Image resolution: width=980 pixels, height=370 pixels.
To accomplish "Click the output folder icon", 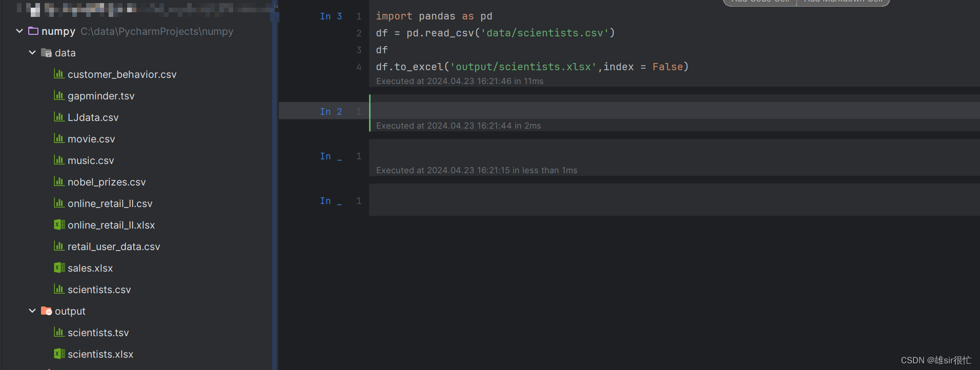I will tap(46, 311).
